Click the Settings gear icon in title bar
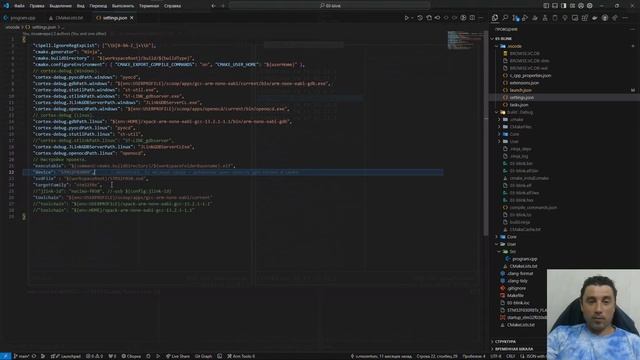 click(590, 6)
